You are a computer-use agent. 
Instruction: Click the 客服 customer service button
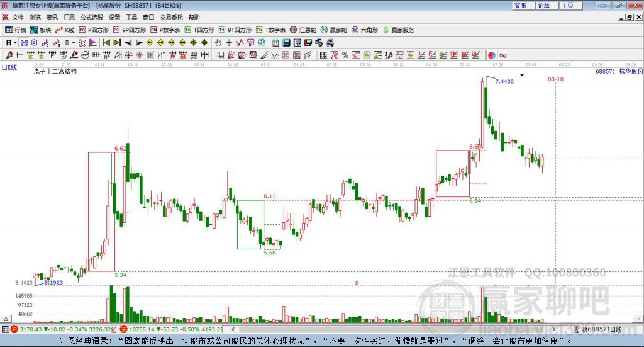[523, 5]
